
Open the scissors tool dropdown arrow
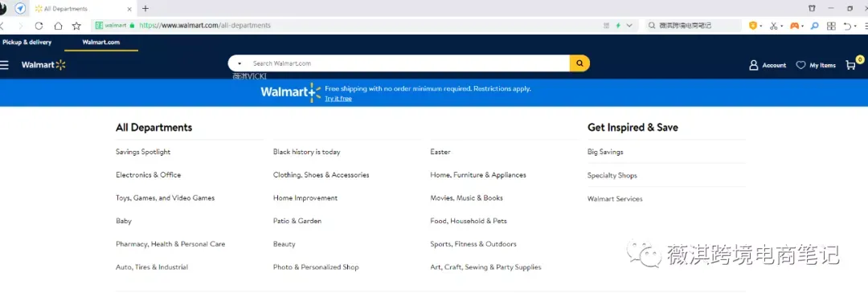(x=782, y=26)
